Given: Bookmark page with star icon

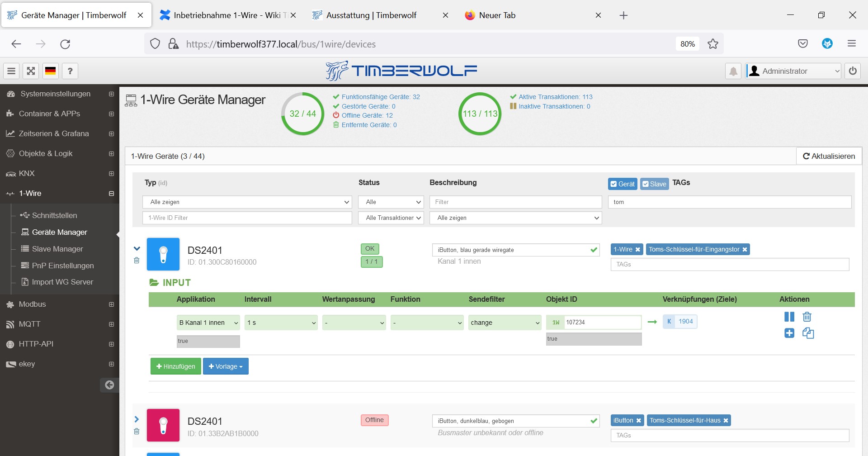Looking at the screenshot, I should (713, 44).
